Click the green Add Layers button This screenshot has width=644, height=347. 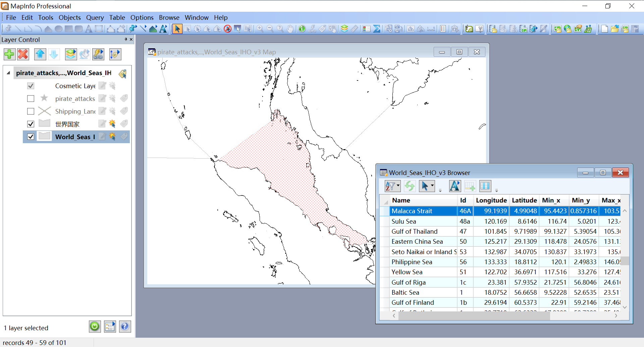(10, 54)
